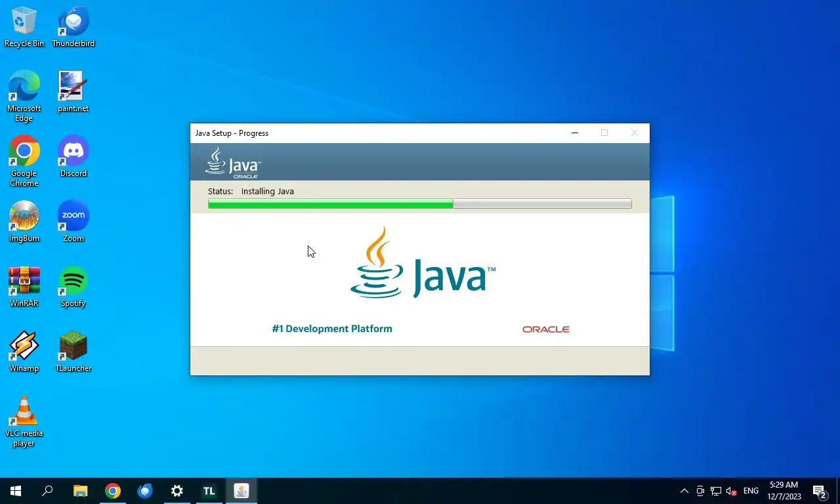Select the WinRAR desktop shortcut
The image size is (840, 504).
click(x=24, y=287)
